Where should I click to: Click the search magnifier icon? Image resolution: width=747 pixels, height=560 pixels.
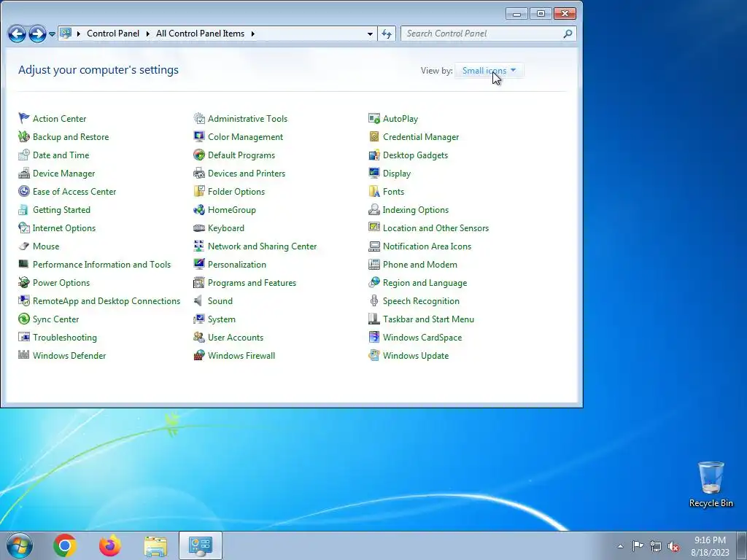coord(568,34)
